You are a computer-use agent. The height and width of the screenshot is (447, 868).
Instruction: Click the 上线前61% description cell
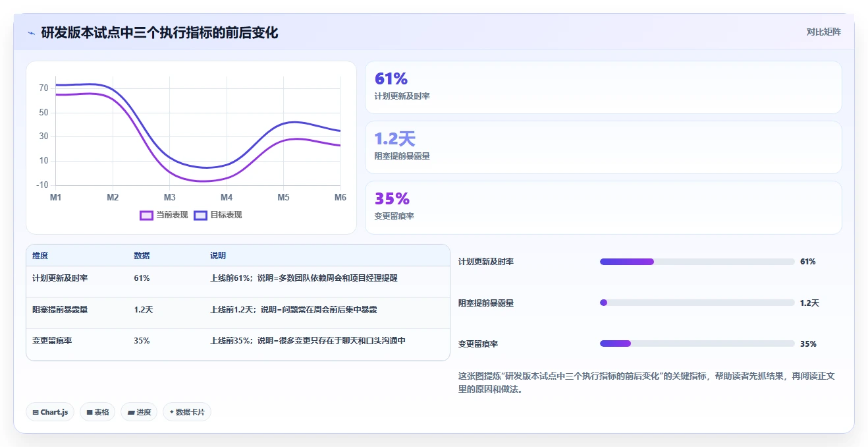point(304,278)
